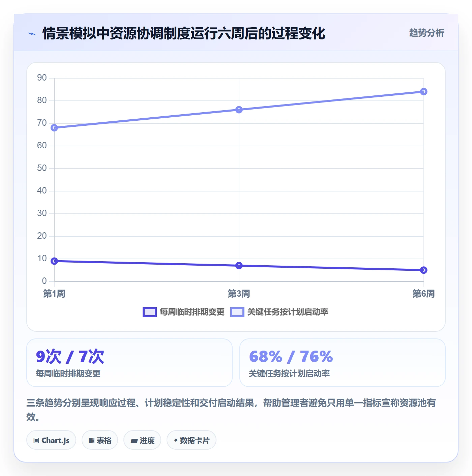Screen dimensions: 472x476
Task: Click the diamond icon in 数据卡片 chip
Action: click(176, 440)
